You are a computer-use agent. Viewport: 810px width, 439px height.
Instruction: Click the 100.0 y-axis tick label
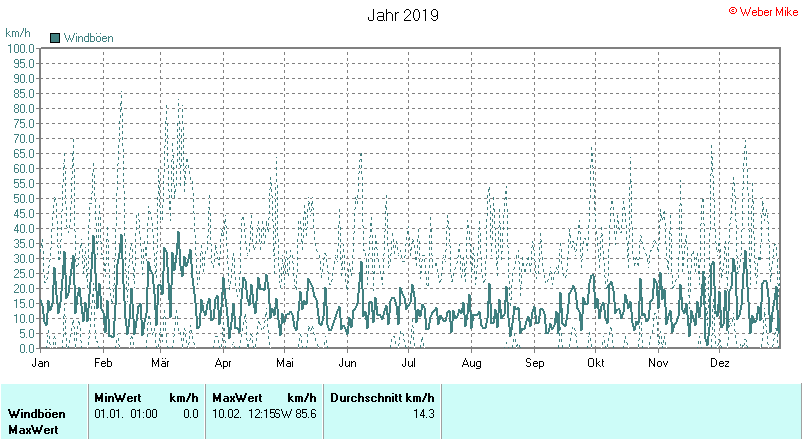click(20, 48)
